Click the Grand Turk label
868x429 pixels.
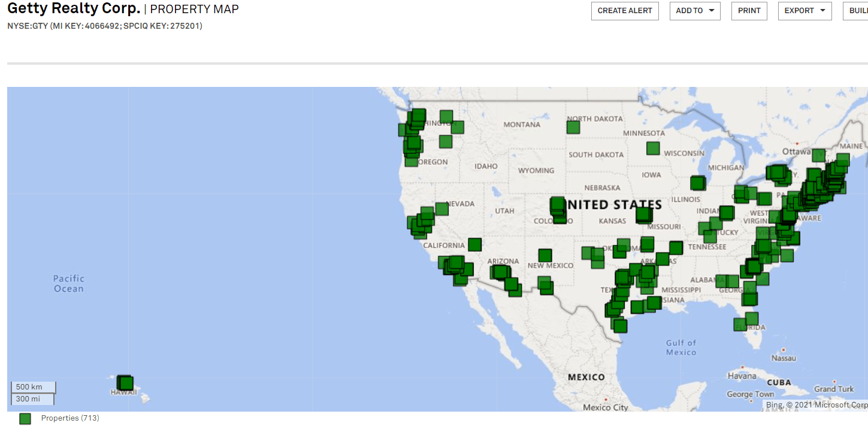(x=834, y=389)
